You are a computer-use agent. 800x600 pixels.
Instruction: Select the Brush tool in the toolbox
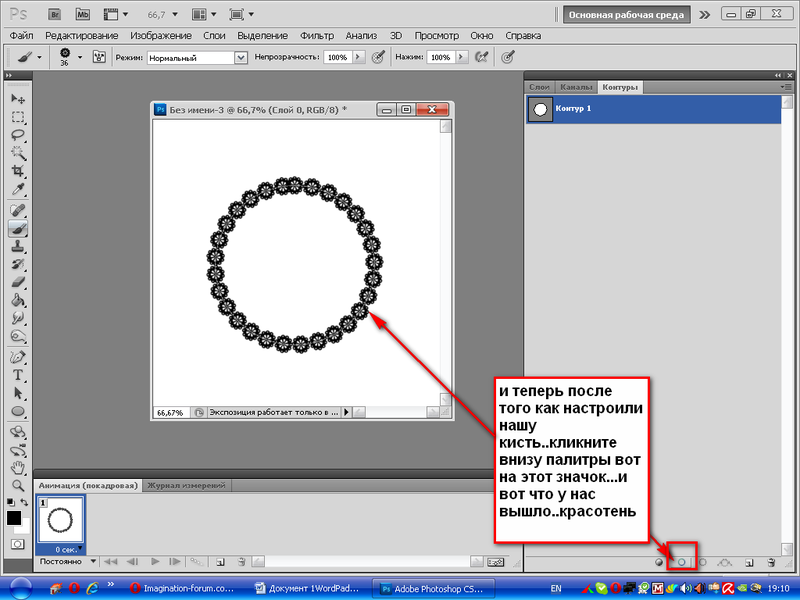tap(18, 228)
